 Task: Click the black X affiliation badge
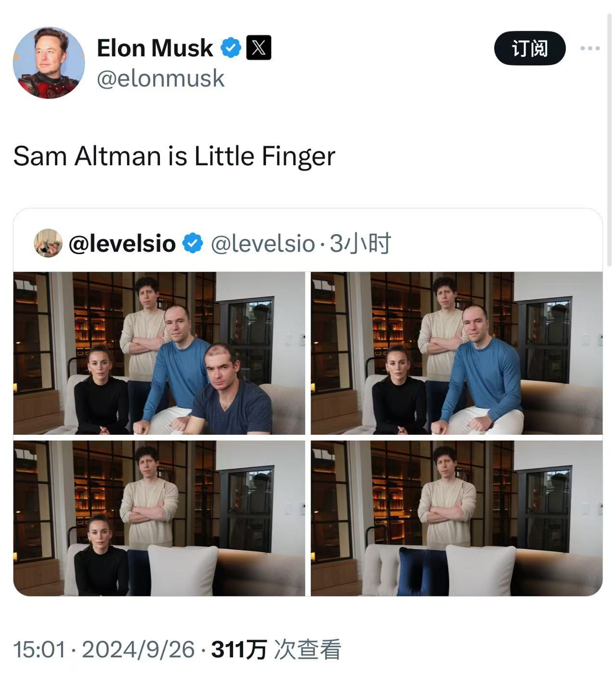pos(259,48)
